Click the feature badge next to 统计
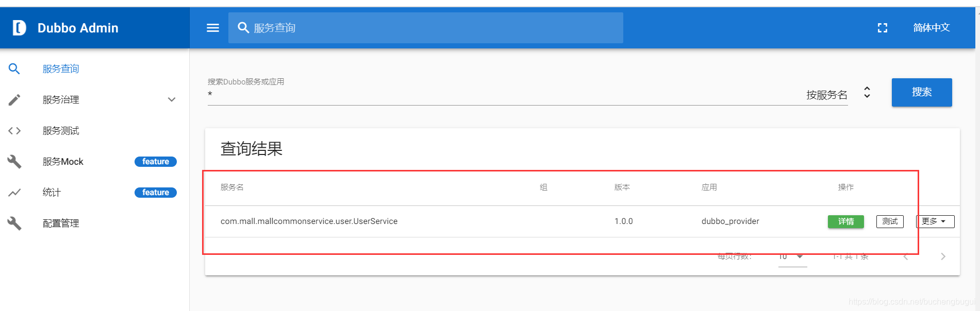This screenshot has width=980, height=311. (x=156, y=193)
